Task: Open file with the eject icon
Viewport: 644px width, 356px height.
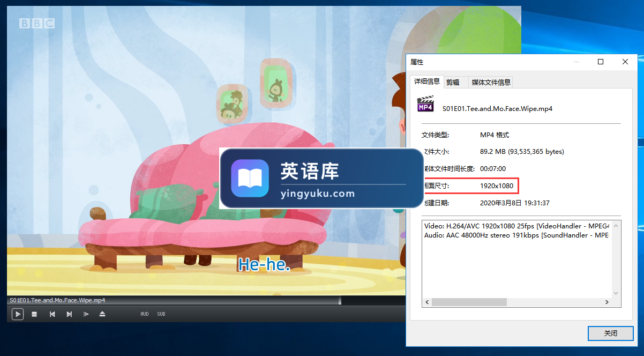Action: click(x=102, y=314)
